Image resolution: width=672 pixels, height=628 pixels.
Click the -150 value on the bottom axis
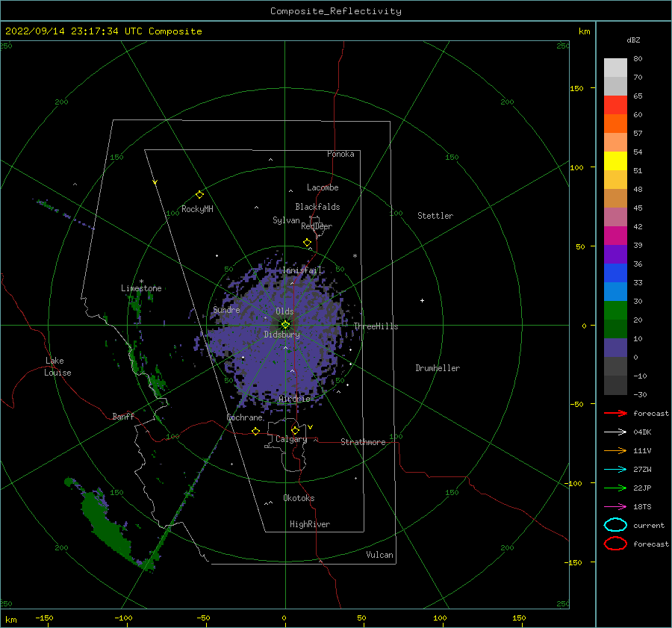(44, 618)
